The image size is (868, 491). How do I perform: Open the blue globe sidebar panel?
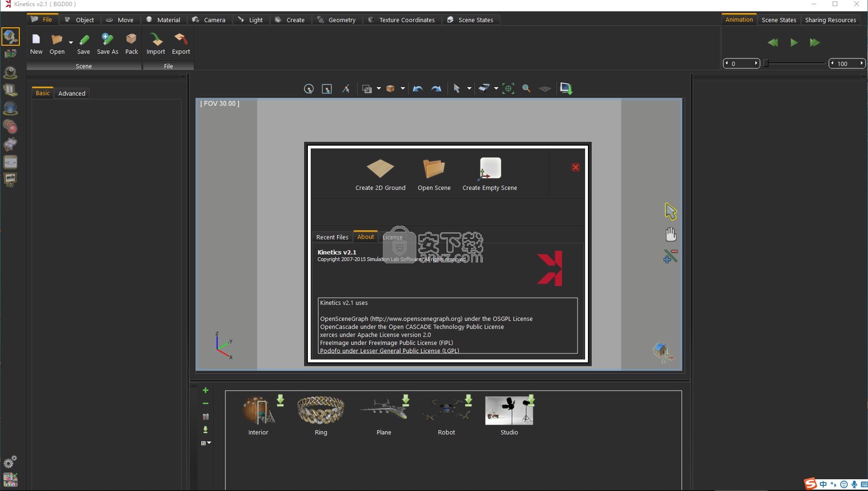10,108
